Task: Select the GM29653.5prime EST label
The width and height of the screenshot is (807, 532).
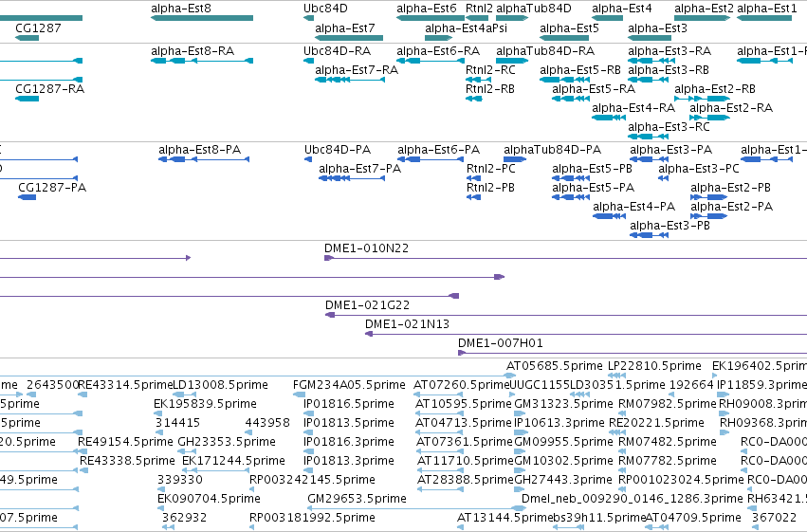Action: click(x=357, y=499)
